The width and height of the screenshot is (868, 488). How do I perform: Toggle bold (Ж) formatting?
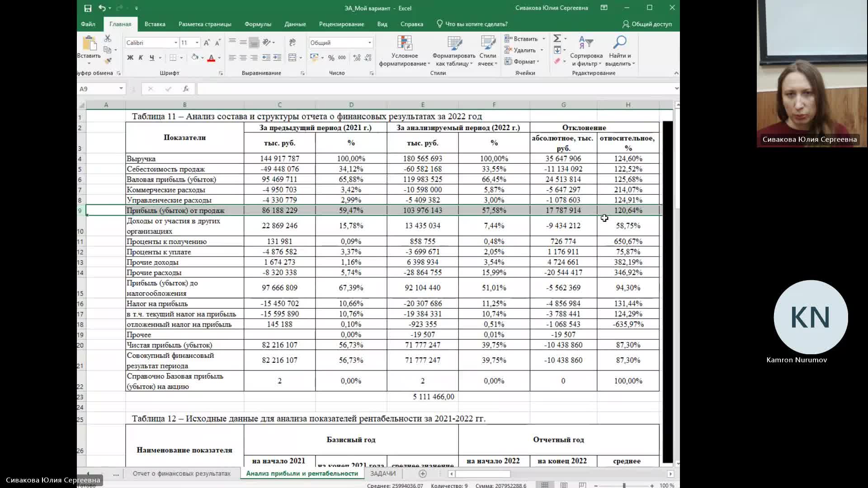[x=130, y=57]
